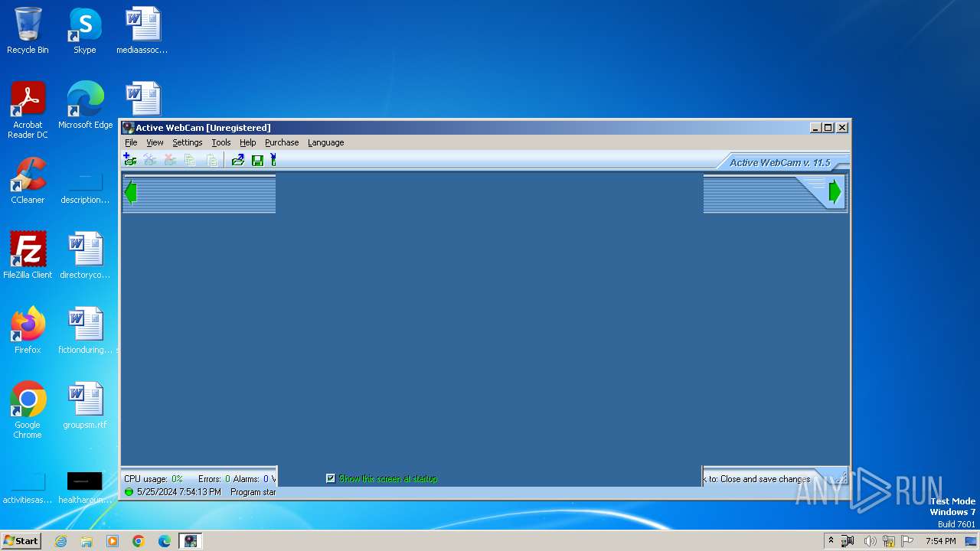Image resolution: width=980 pixels, height=551 pixels.
Task: Open the Tools menu
Action: 221,142
